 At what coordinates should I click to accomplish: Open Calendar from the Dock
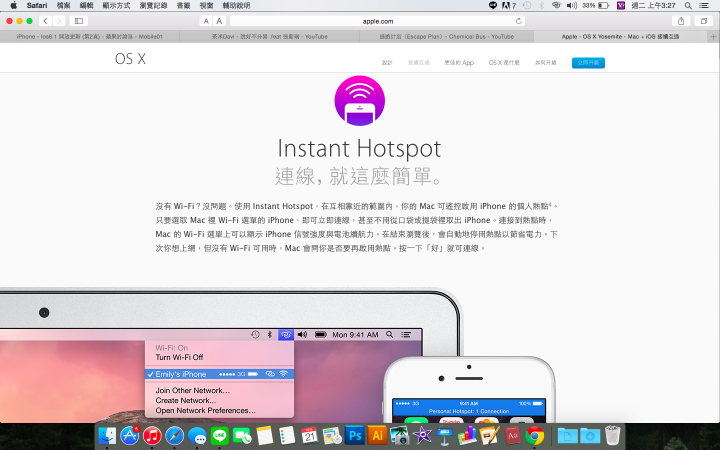point(309,435)
